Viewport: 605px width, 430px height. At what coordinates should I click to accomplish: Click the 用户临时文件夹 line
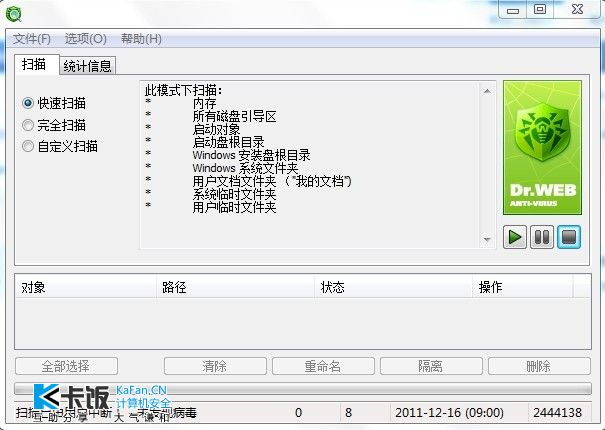click(235, 208)
